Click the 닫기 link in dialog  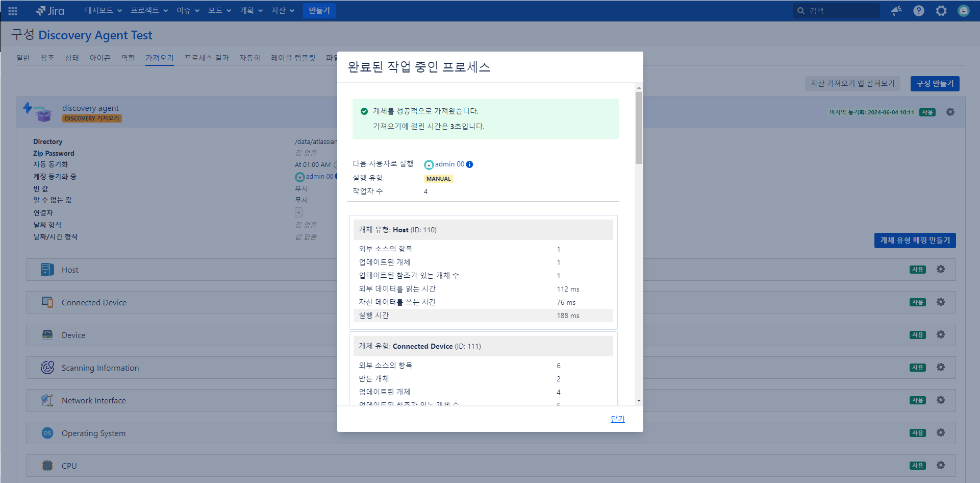[617, 419]
